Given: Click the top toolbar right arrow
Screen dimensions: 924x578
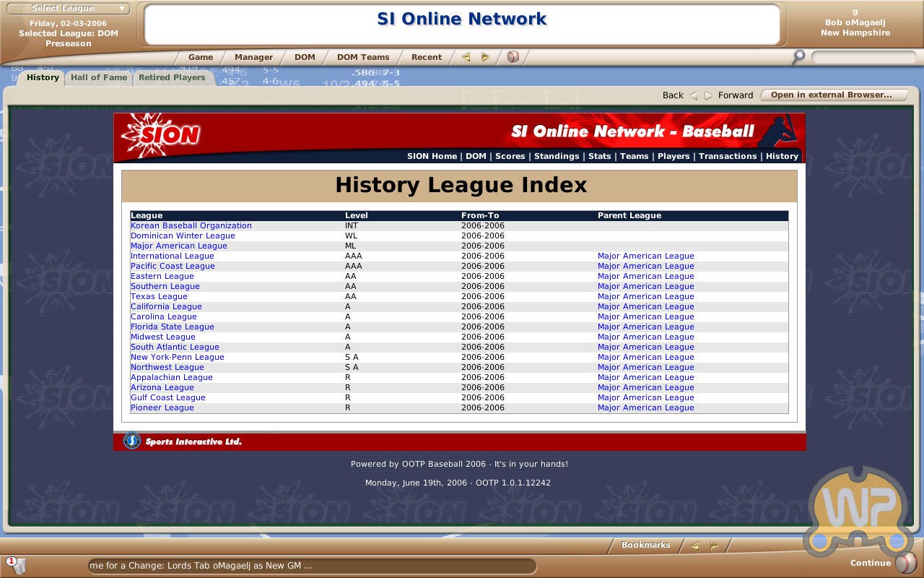Looking at the screenshot, I should click(485, 57).
